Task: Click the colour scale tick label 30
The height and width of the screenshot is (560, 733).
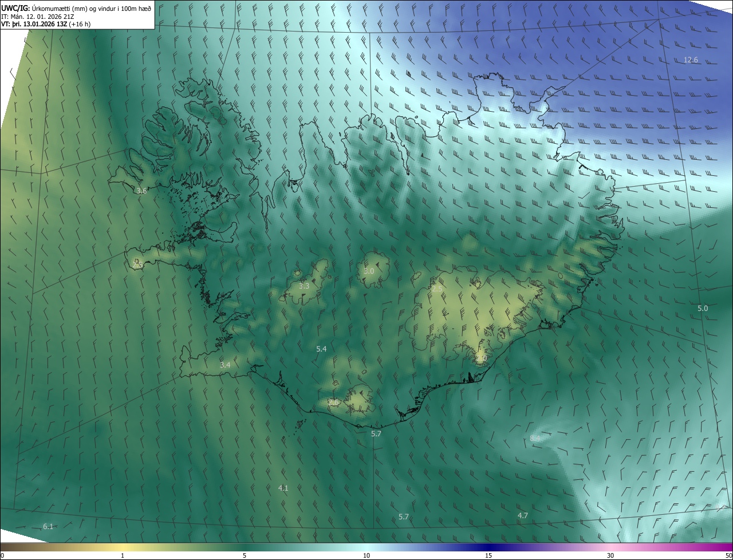Action: click(610, 555)
